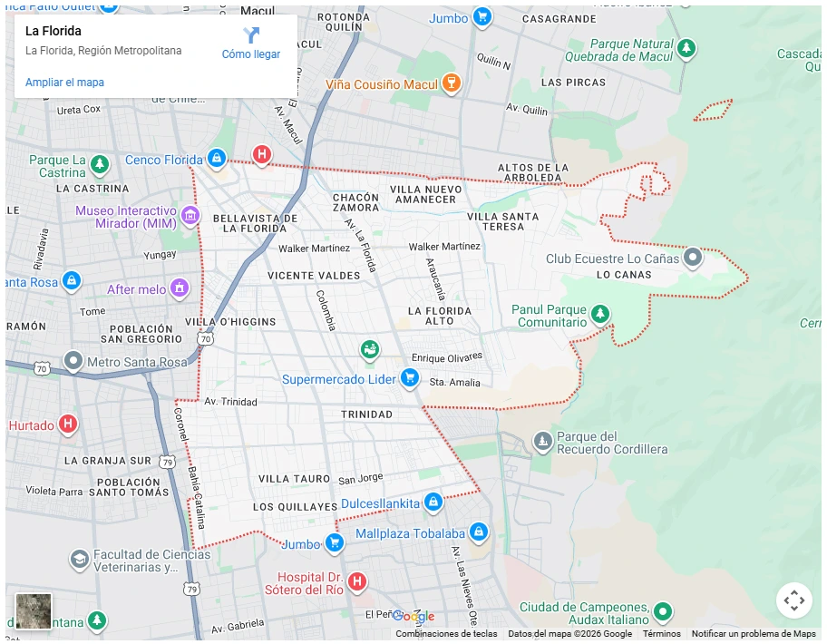Screen dimensions: 827x644
Task: Click the pan control at bottom right
Action: (x=794, y=600)
